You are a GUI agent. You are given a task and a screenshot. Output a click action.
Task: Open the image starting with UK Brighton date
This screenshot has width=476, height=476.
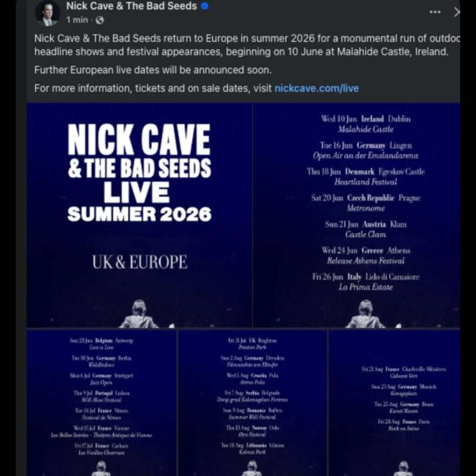pyautogui.click(x=252, y=403)
